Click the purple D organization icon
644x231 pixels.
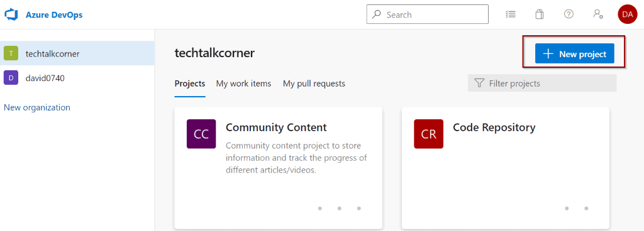coord(11,77)
